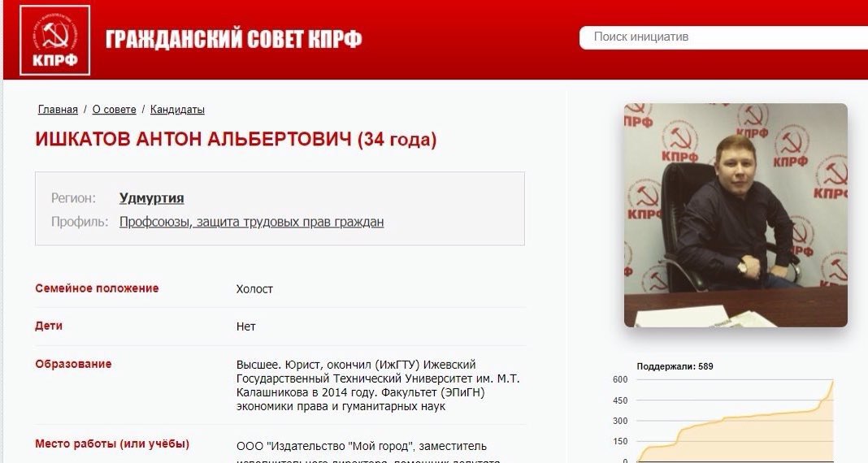Click the support growth chart area

coord(736,421)
